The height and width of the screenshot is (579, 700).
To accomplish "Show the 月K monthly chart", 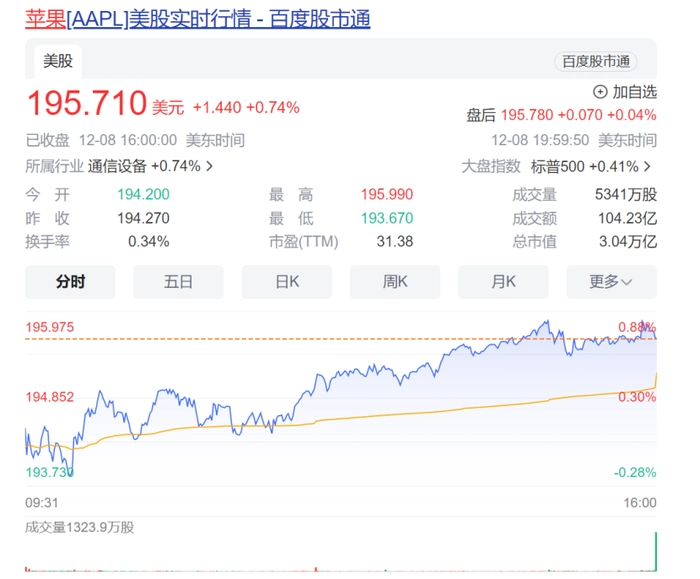I will 503,282.
